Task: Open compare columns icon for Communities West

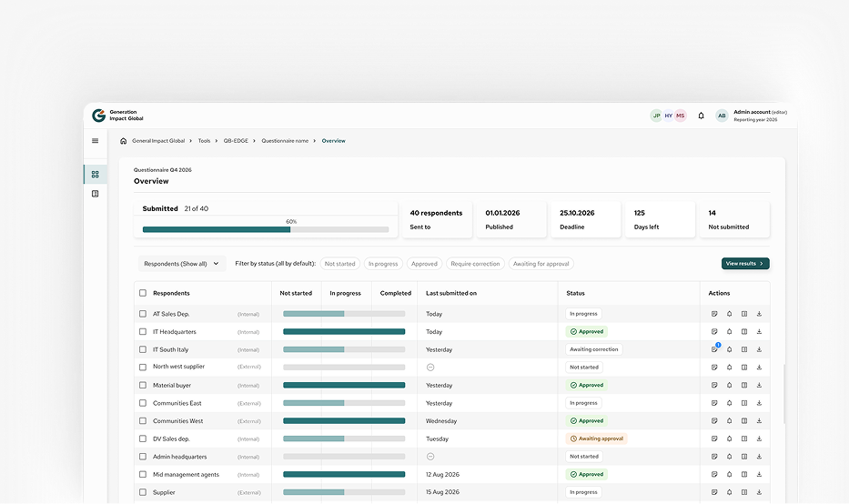Action: click(744, 421)
